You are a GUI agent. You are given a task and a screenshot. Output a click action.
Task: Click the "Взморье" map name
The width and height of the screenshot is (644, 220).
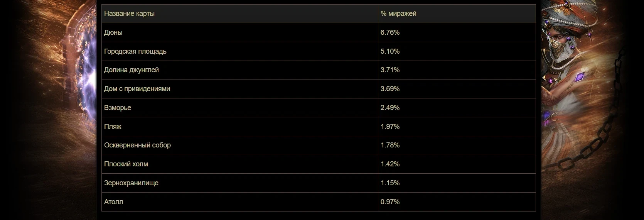pyautogui.click(x=118, y=108)
